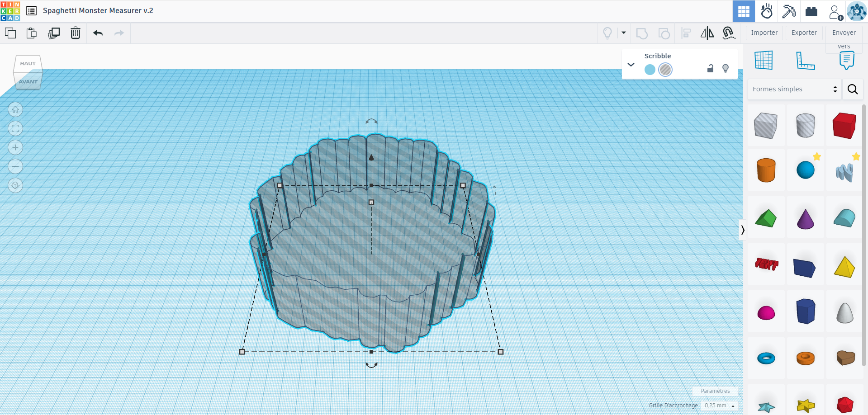Open the snap grid 0,25 mm dropdown
Screen dimensions: 868x415
pyautogui.click(x=719, y=406)
